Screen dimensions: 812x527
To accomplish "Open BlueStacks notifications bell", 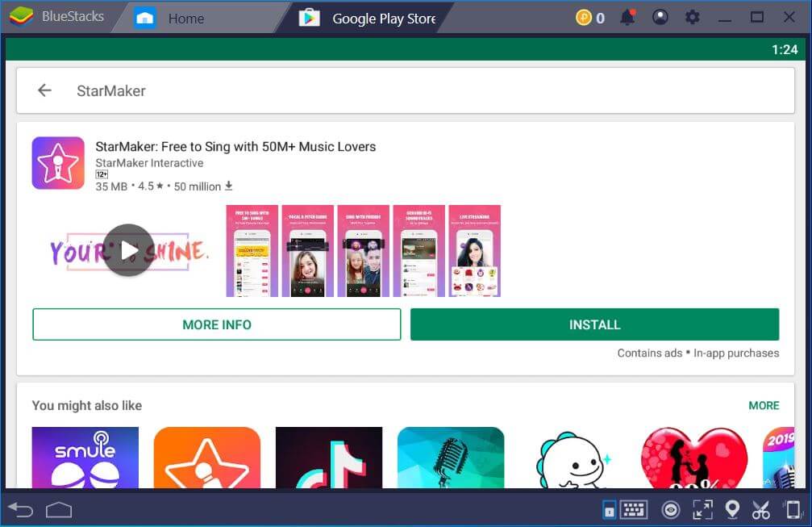I will pos(627,18).
